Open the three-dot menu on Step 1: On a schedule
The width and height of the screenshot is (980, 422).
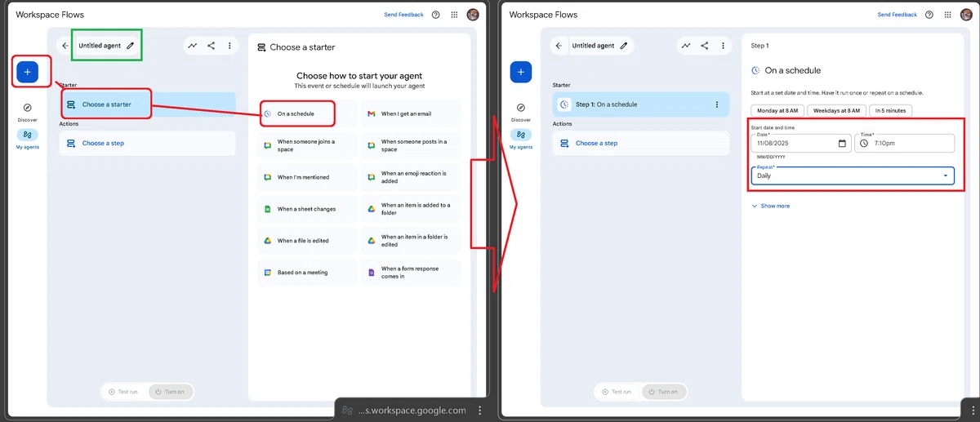716,104
